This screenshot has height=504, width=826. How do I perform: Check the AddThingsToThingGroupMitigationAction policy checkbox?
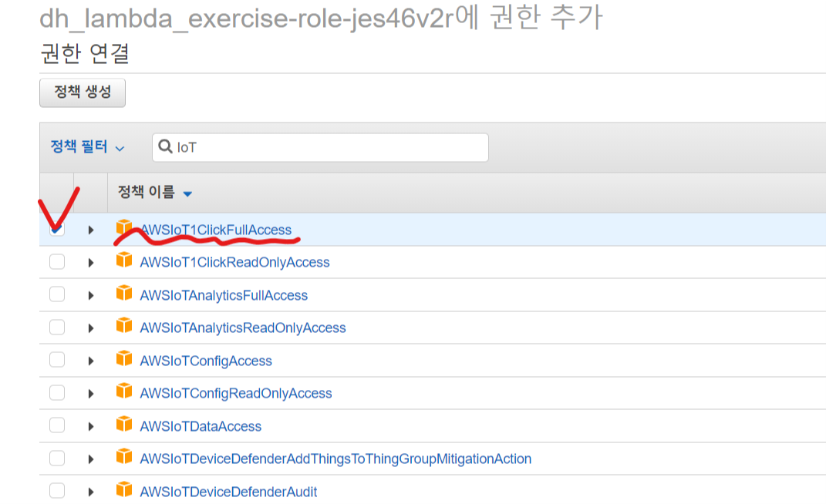(57, 459)
